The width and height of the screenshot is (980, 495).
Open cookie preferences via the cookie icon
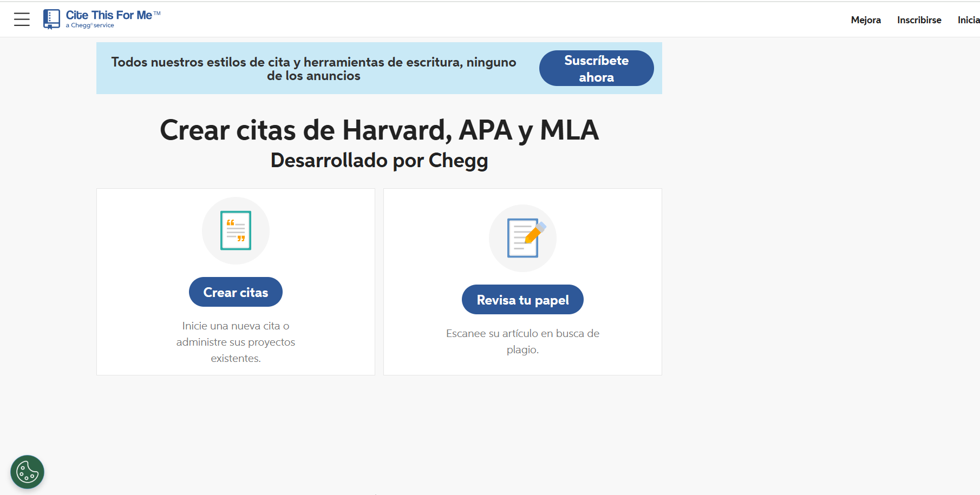[x=27, y=472]
